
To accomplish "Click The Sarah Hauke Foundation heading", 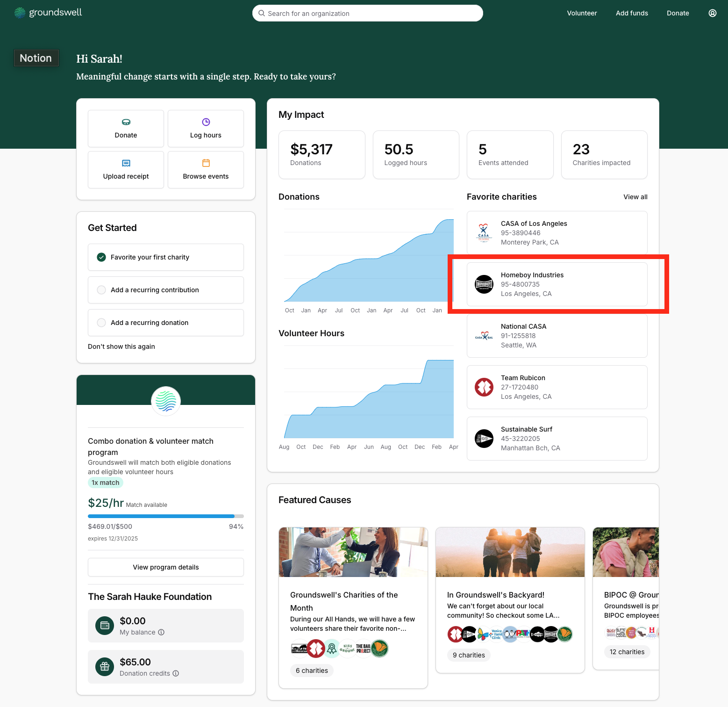I will pos(150,597).
